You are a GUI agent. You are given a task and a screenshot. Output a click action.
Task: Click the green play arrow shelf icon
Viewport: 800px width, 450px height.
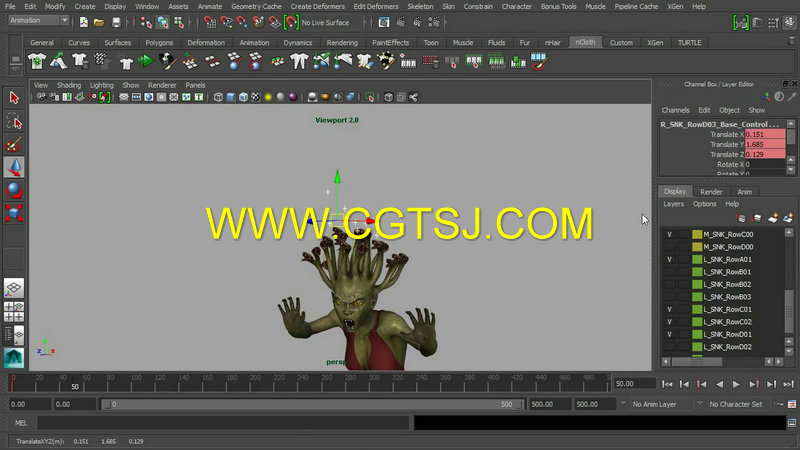coord(146,61)
